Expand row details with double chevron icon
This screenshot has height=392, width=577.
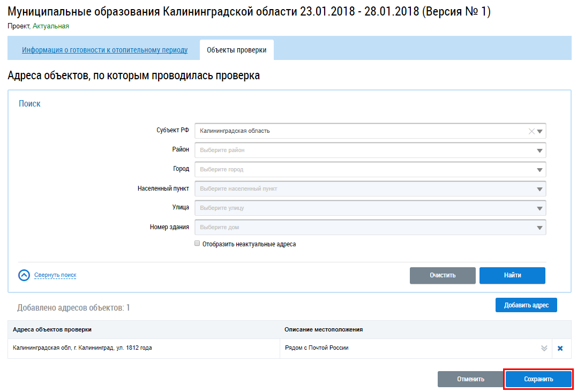(544, 349)
